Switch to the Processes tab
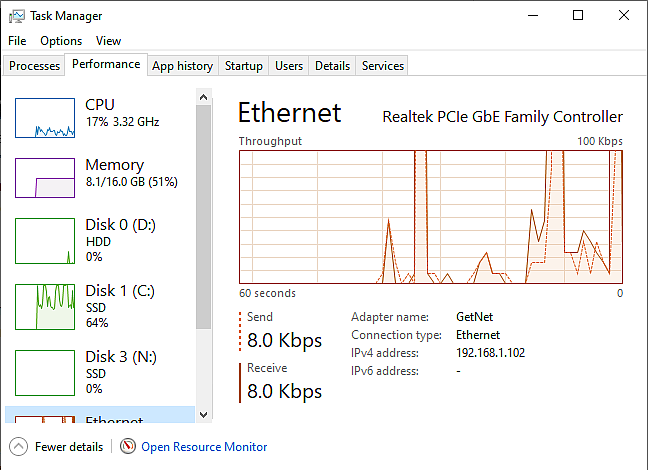 click(34, 66)
